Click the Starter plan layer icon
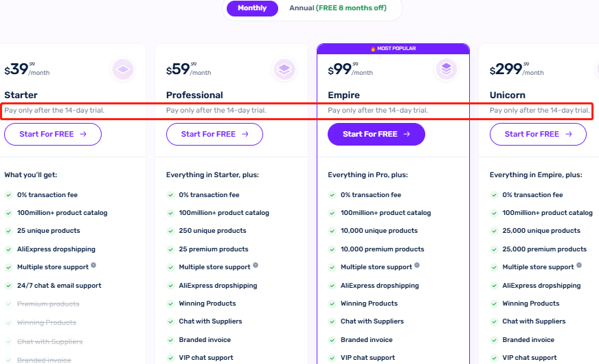The image size is (599, 364). pyautogui.click(x=122, y=69)
